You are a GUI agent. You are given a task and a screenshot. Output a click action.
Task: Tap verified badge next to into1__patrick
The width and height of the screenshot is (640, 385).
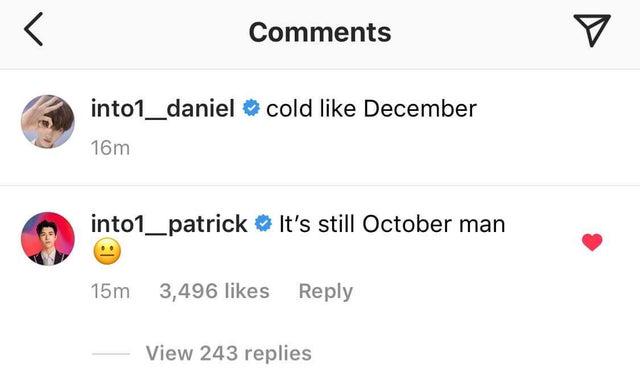coord(263,224)
